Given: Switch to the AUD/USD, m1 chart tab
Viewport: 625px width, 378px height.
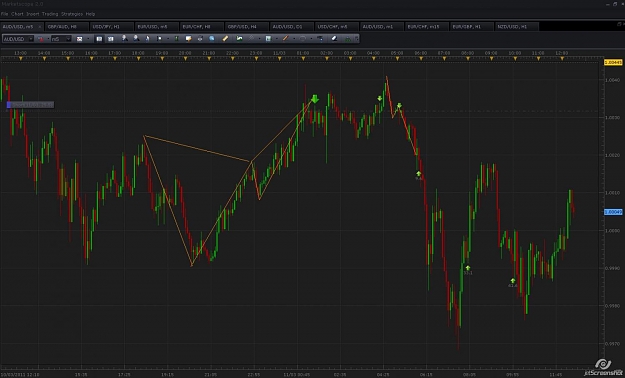Looking at the screenshot, I should point(381,27).
